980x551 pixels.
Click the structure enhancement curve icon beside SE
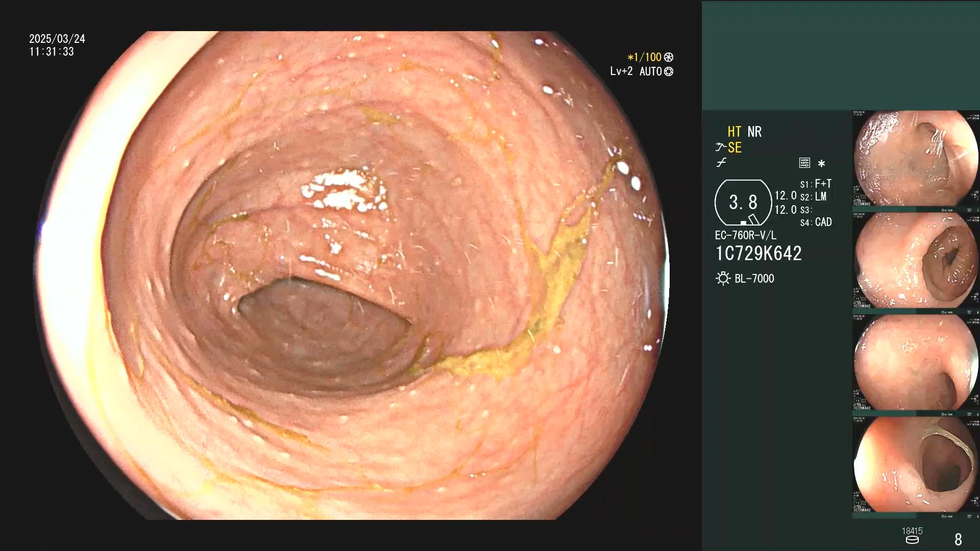pos(720,147)
